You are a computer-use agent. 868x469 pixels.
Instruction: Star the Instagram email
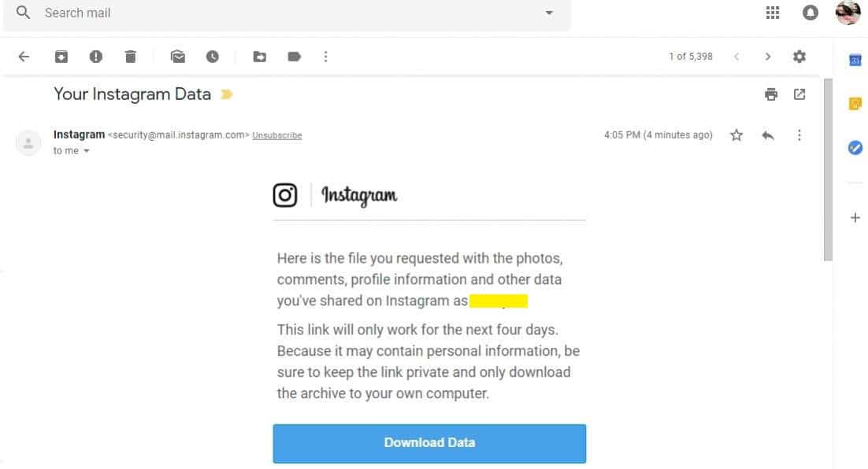coord(736,135)
